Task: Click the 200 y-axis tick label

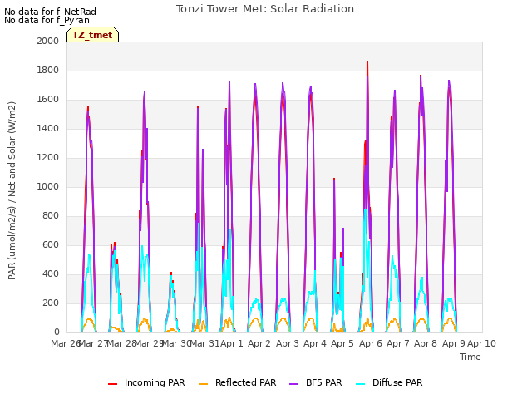Action: pos(51,303)
